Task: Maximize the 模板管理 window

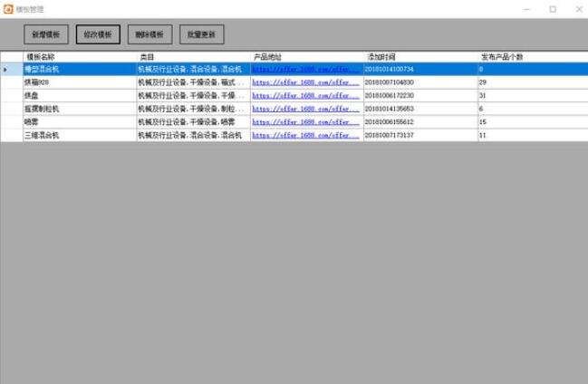Action: tap(552, 8)
